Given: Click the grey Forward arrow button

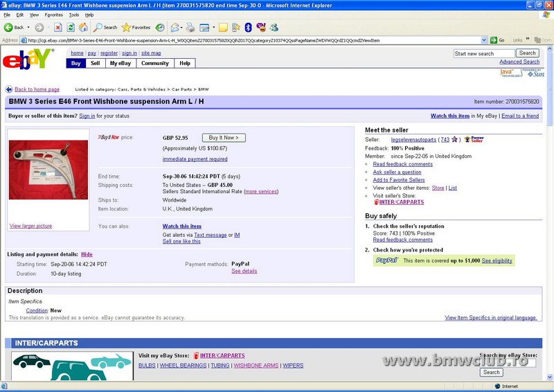Looking at the screenshot, I should click(39, 27).
